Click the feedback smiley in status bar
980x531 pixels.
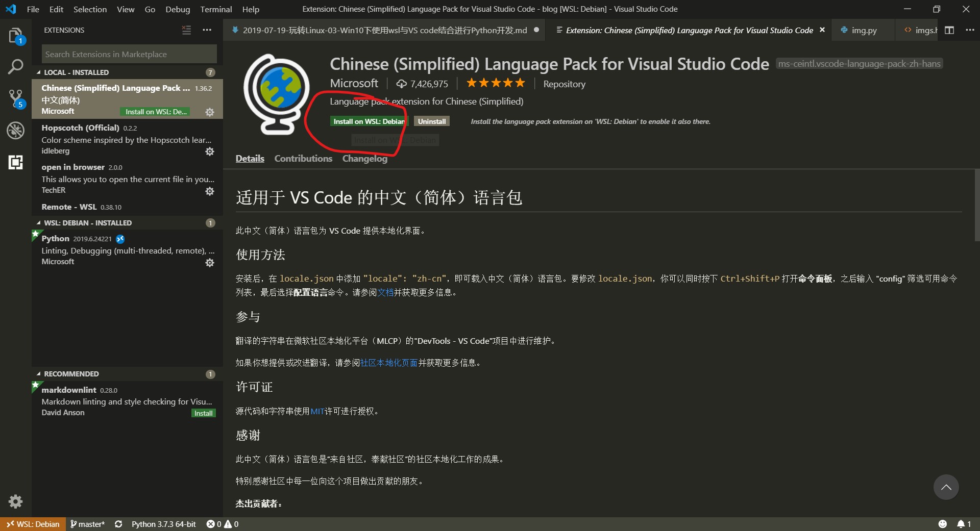(943, 524)
